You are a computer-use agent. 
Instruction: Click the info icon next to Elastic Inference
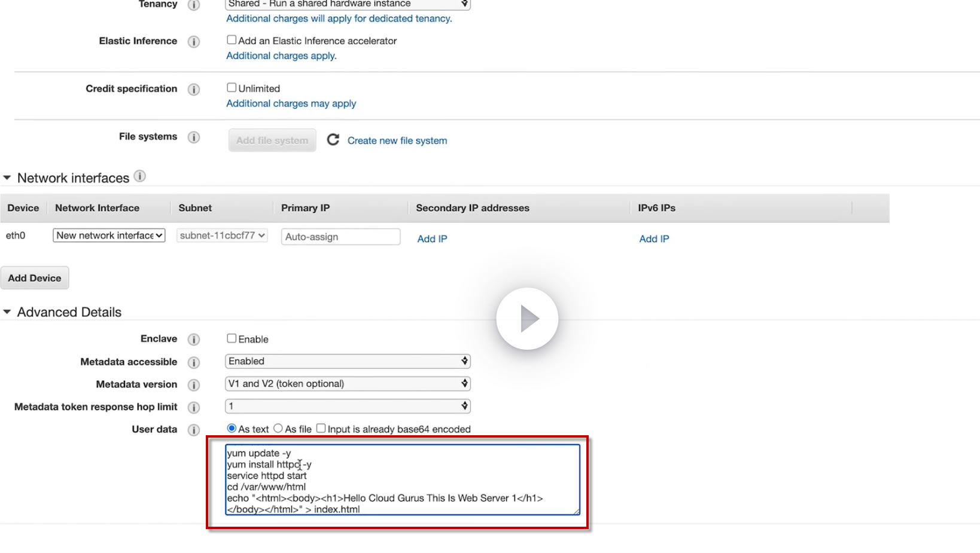[193, 42]
